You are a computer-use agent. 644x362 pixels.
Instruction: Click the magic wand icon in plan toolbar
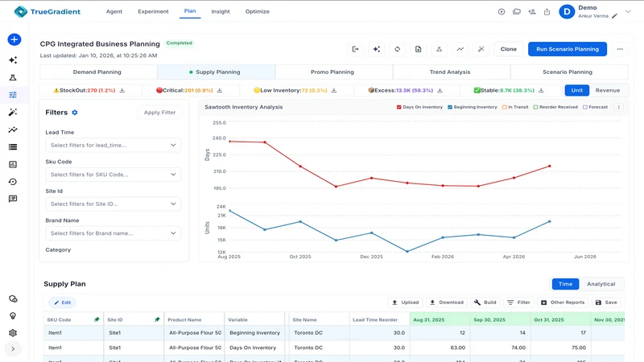pyautogui.click(x=481, y=49)
